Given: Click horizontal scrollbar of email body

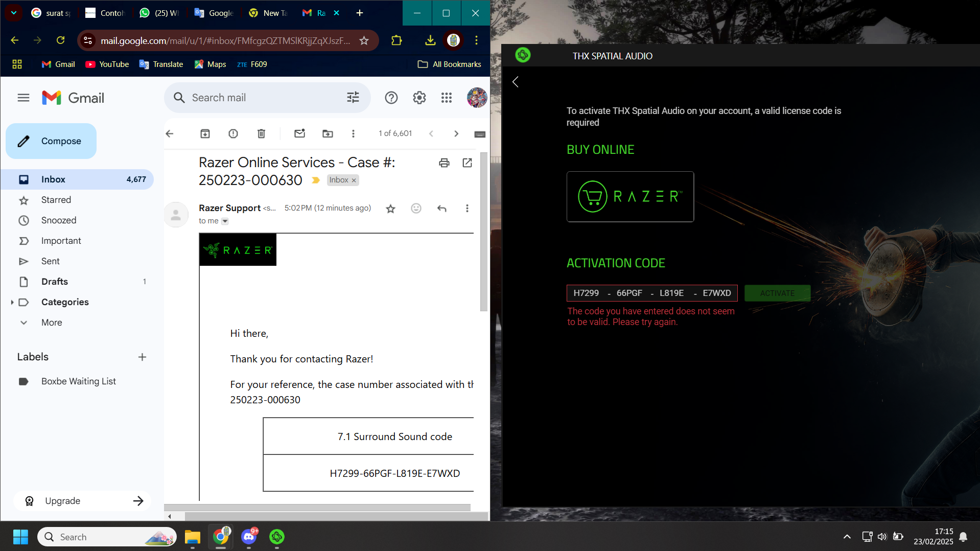Looking at the screenshot, I should tap(317, 508).
